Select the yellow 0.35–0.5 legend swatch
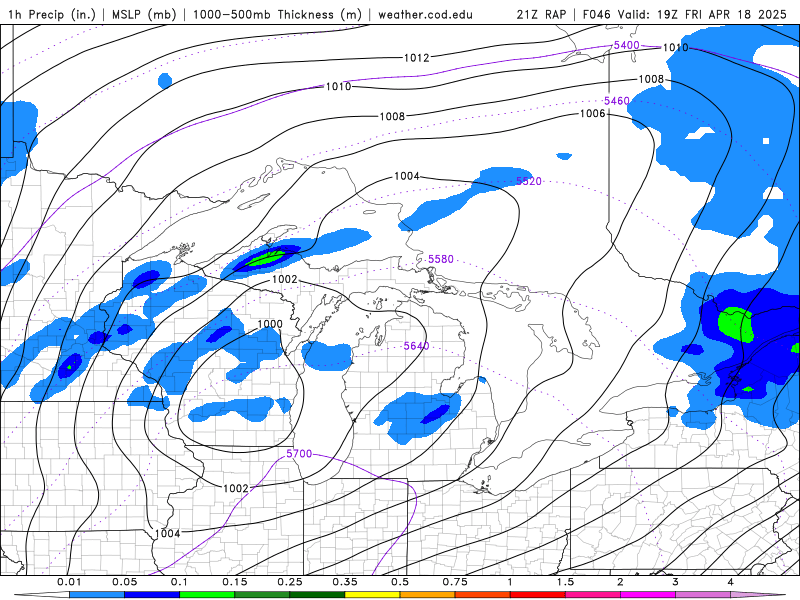The image size is (800, 600). (x=372, y=595)
